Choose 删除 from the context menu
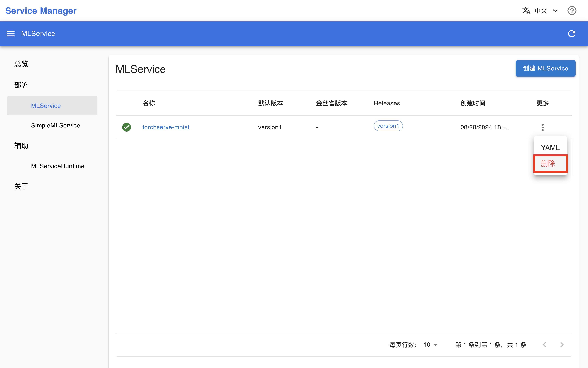Viewport: 588px width, 368px height. pyautogui.click(x=550, y=163)
